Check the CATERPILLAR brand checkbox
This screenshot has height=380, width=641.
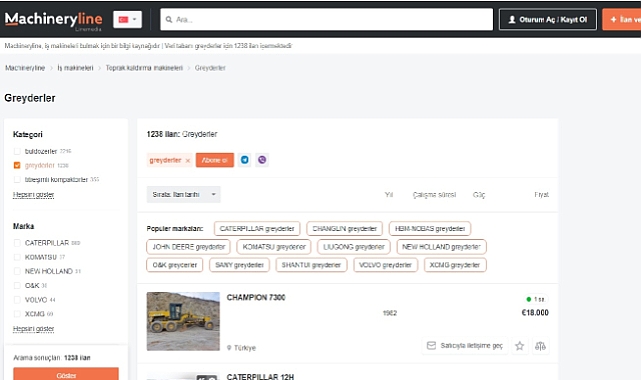point(17,243)
